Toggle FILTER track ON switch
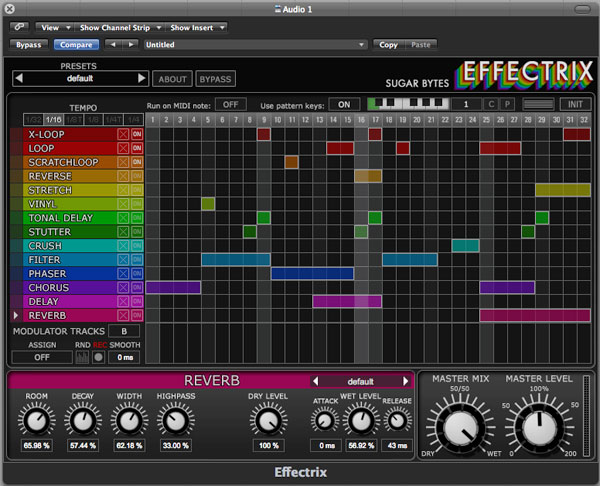 tap(137, 259)
